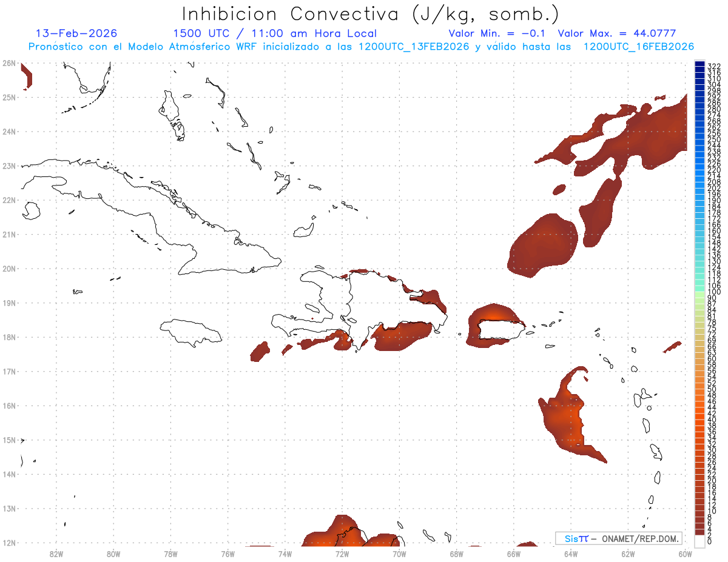Click the large shaded blob near 21N 65W
The height and width of the screenshot is (562, 728).
click(x=542, y=246)
